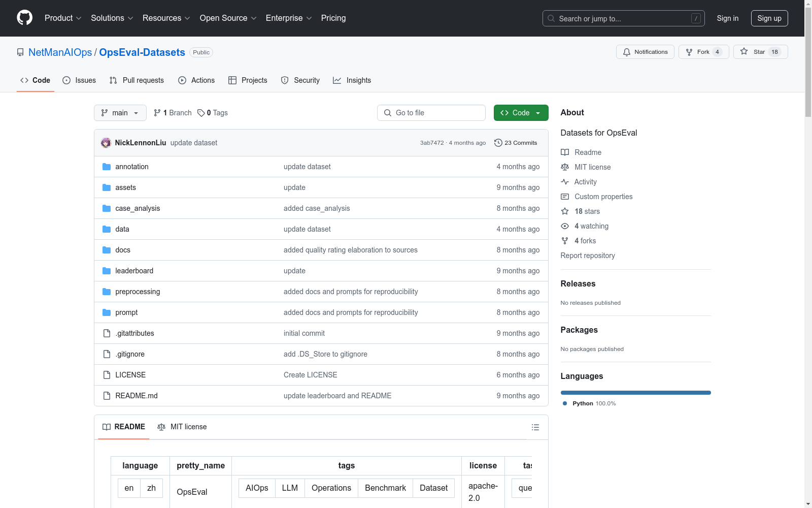
Task: Expand the Solutions menu
Action: pos(112,18)
